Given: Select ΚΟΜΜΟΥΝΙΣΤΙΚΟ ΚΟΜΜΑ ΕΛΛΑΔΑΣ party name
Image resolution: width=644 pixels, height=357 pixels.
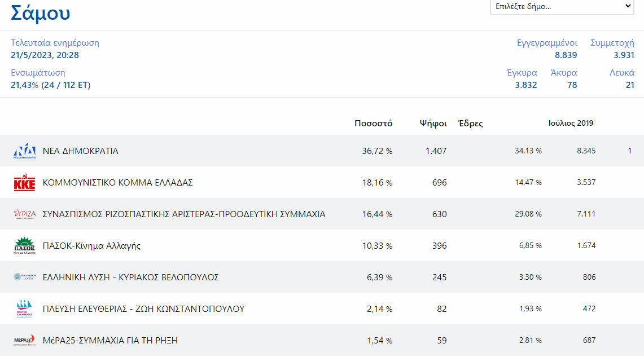Looking at the screenshot, I should (118, 183).
